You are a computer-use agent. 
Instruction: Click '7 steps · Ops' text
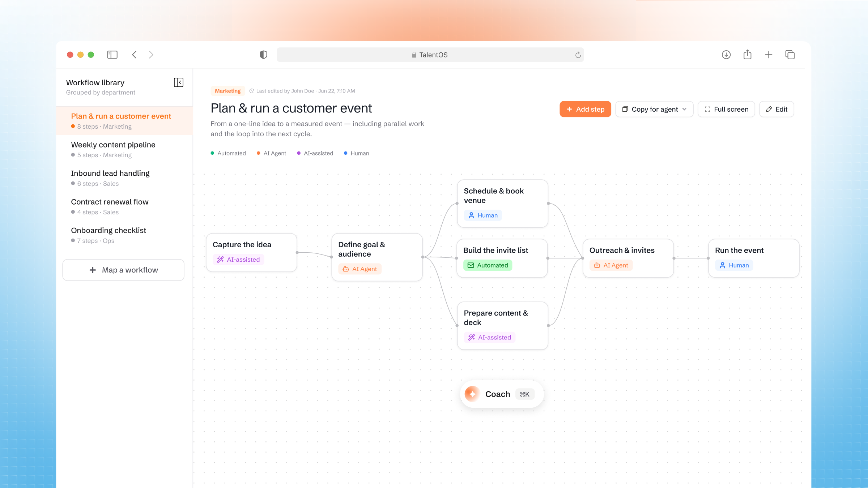pyautogui.click(x=95, y=241)
